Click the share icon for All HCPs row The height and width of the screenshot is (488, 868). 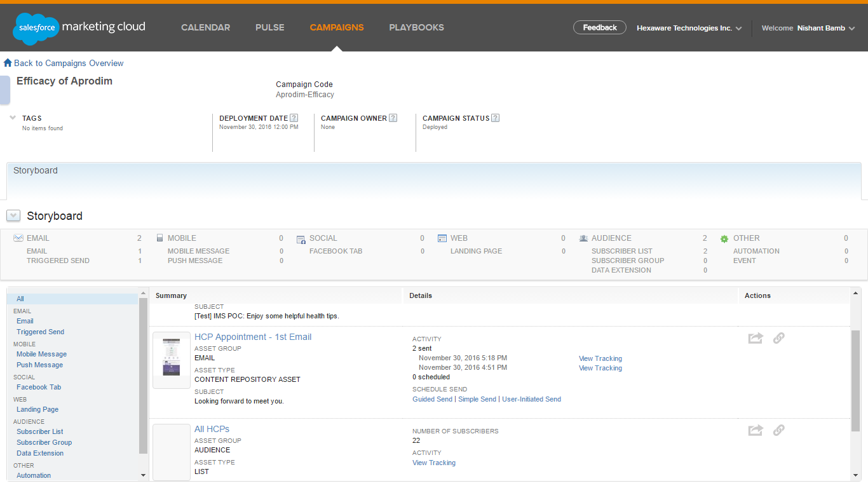pos(755,430)
